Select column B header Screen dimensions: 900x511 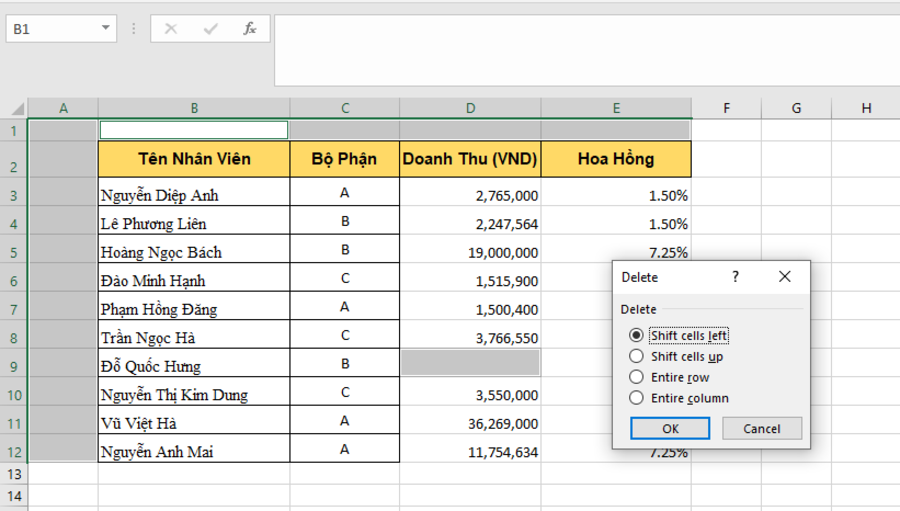click(194, 108)
